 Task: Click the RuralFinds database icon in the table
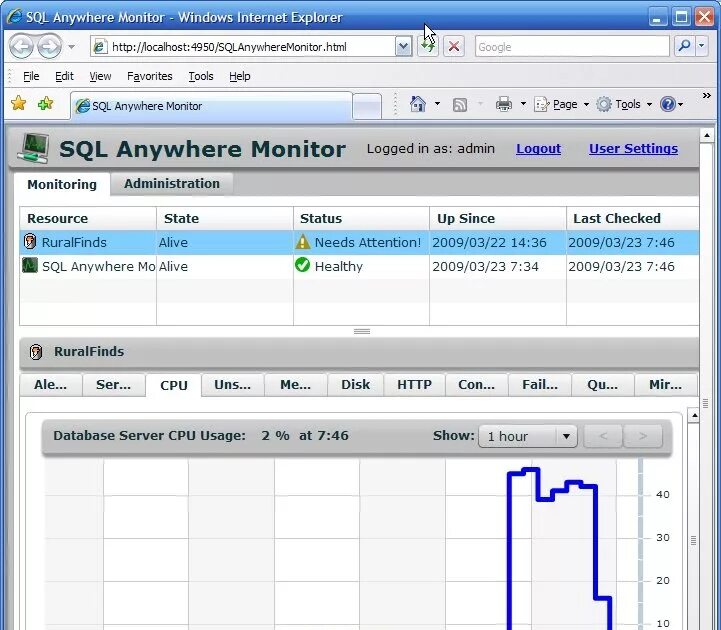coord(30,241)
